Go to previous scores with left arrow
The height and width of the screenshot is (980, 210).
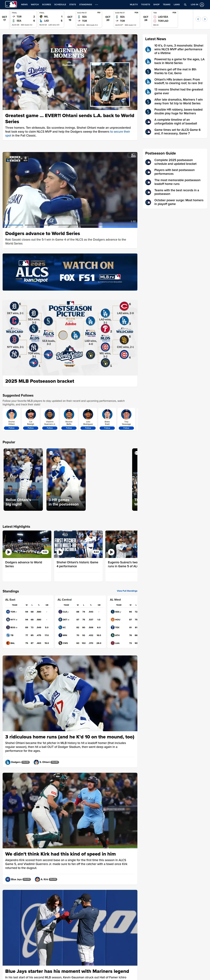pos(198,19)
